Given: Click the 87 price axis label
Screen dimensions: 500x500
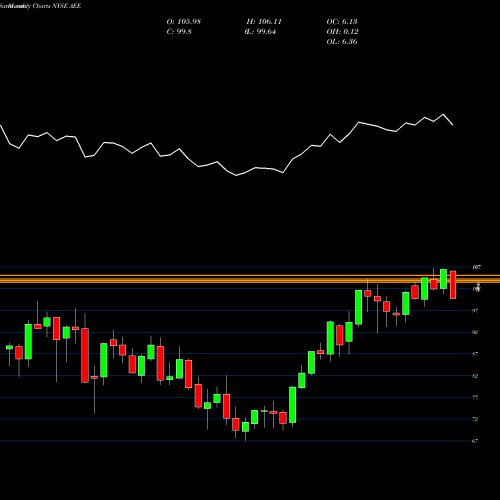Looking at the screenshot, I should click(475, 354).
